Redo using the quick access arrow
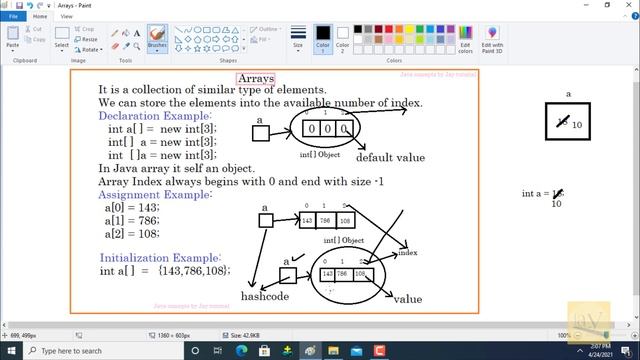The height and width of the screenshot is (360, 640). 40,5
